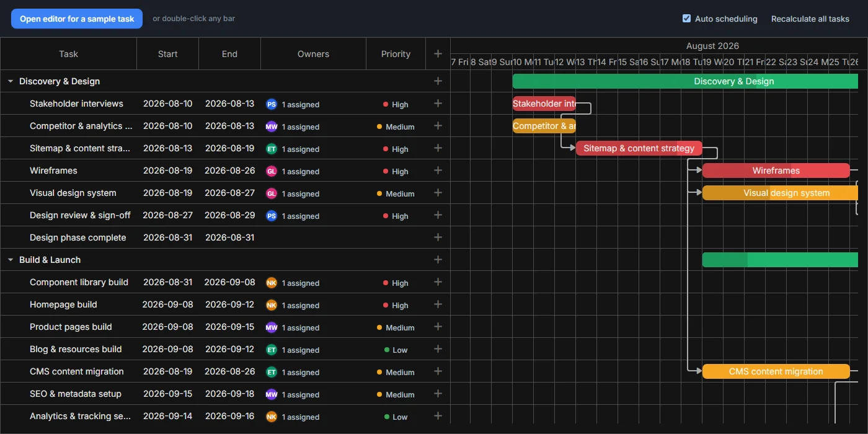
Task: Click plus icon in Build & Launch row
Action: [438, 260]
